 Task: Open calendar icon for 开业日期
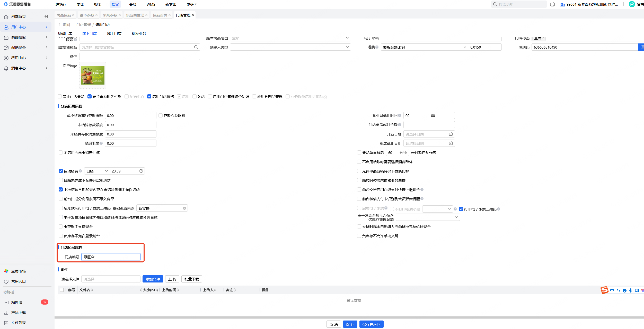[451, 134]
